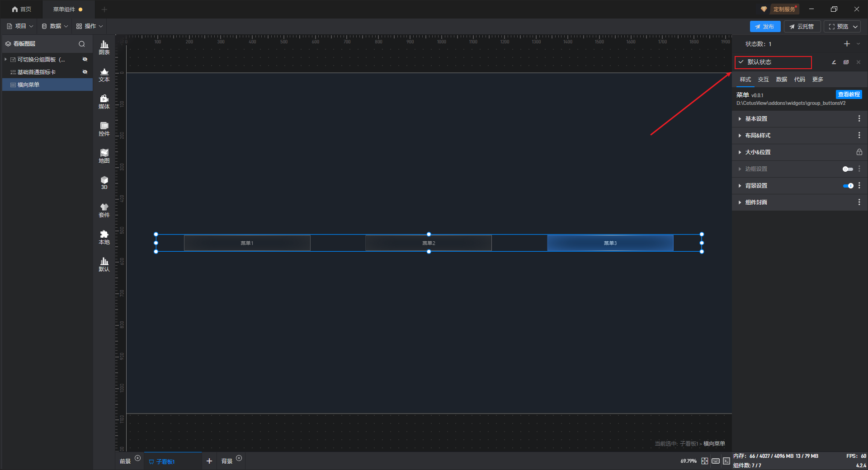Duplicate the 默认状态 state with the copy icon
This screenshot has width=868, height=470.
pyautogui.click(x=846, y=62)
